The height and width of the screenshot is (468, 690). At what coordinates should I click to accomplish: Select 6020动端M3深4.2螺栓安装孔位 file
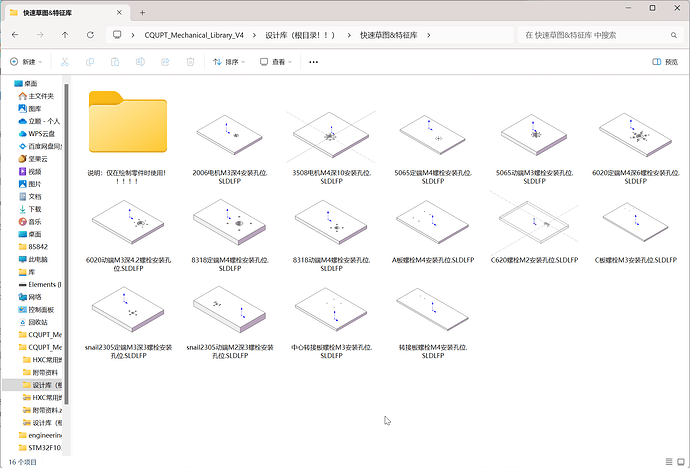[x=128, y=234]
